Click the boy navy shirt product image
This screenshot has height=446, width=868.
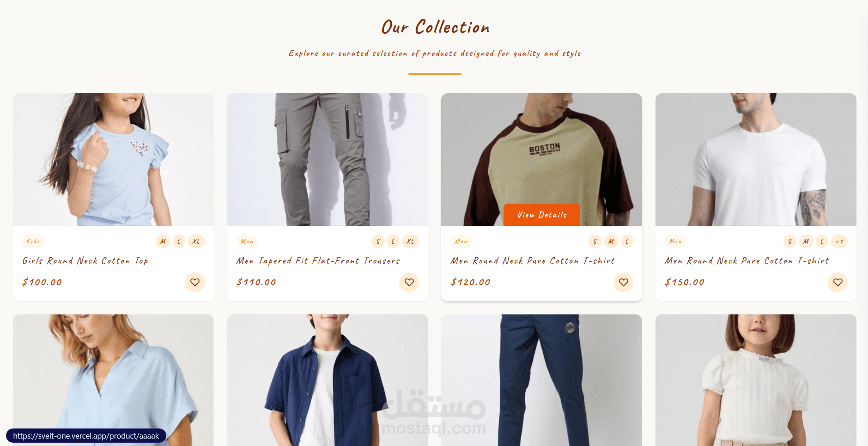(x=328, y=380)
